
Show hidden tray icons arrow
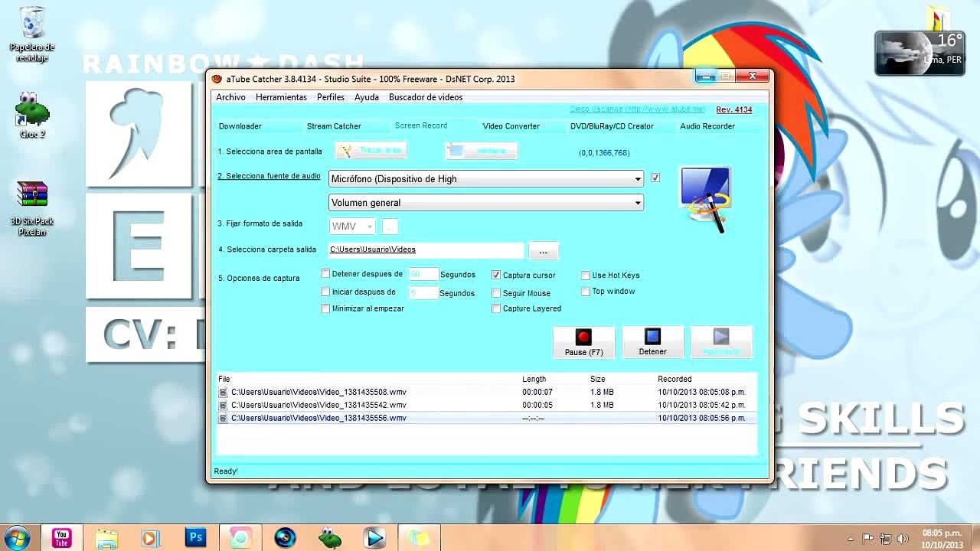(851, 538)
